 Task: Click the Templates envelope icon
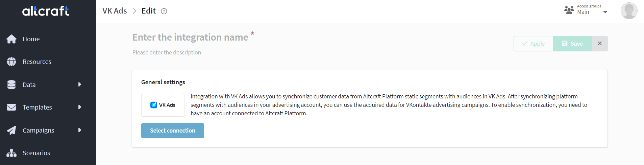point(11,107)
